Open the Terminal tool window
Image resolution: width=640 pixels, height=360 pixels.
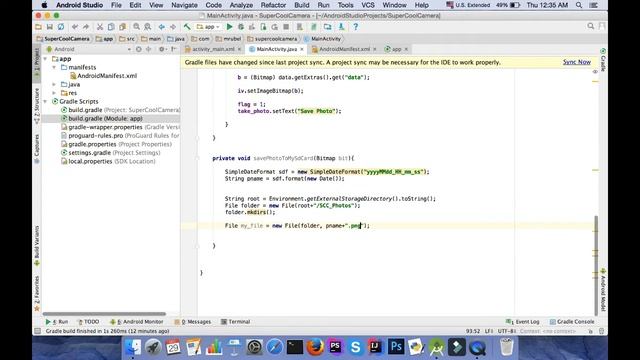coord(236,322)
